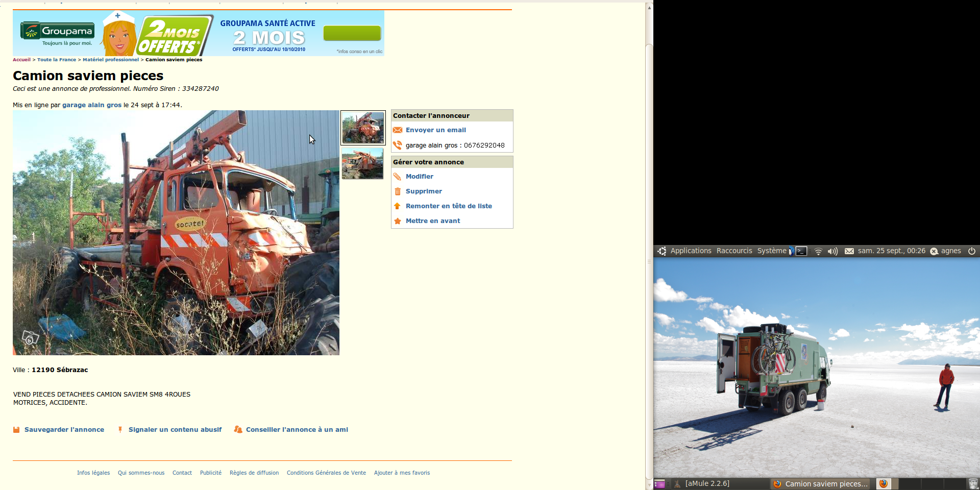Open the Applications menu
Screen dimensions: 980x490
(691, 251)
